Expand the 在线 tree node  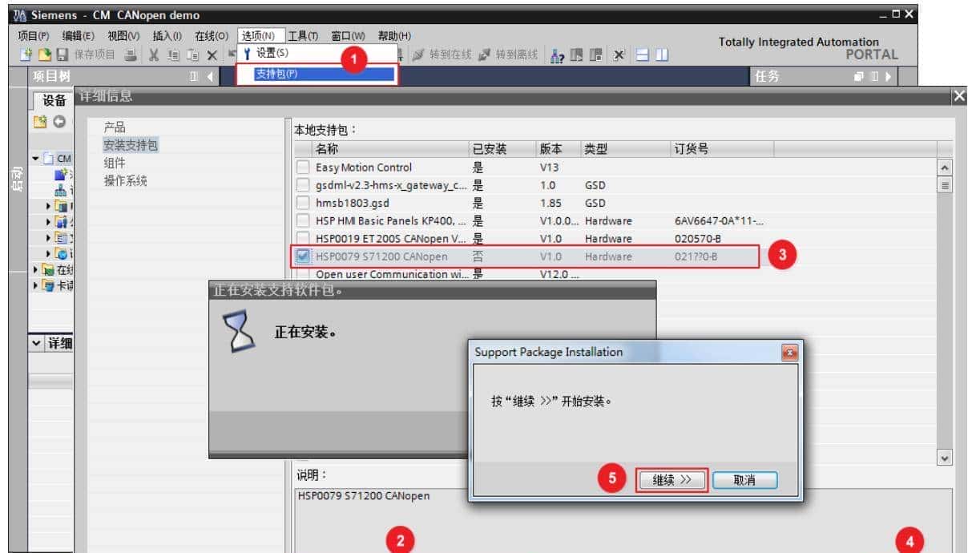[x=37, y=268]
